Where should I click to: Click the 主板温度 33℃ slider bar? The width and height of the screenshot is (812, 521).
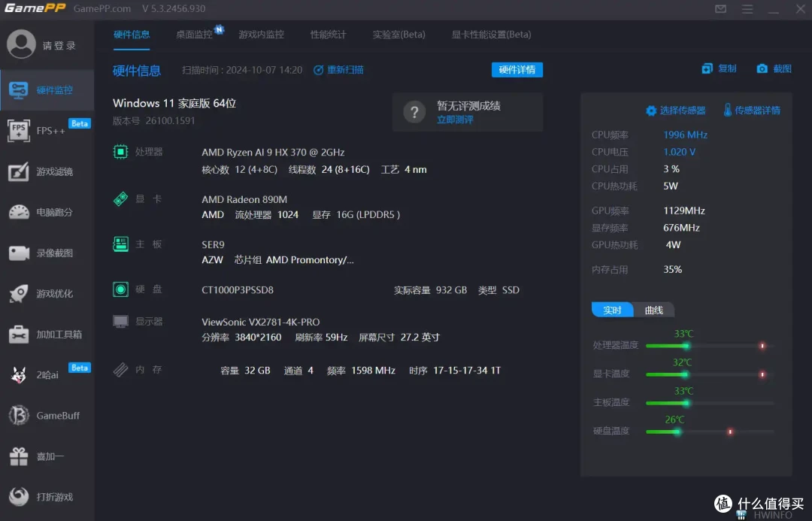pos(710,403)
